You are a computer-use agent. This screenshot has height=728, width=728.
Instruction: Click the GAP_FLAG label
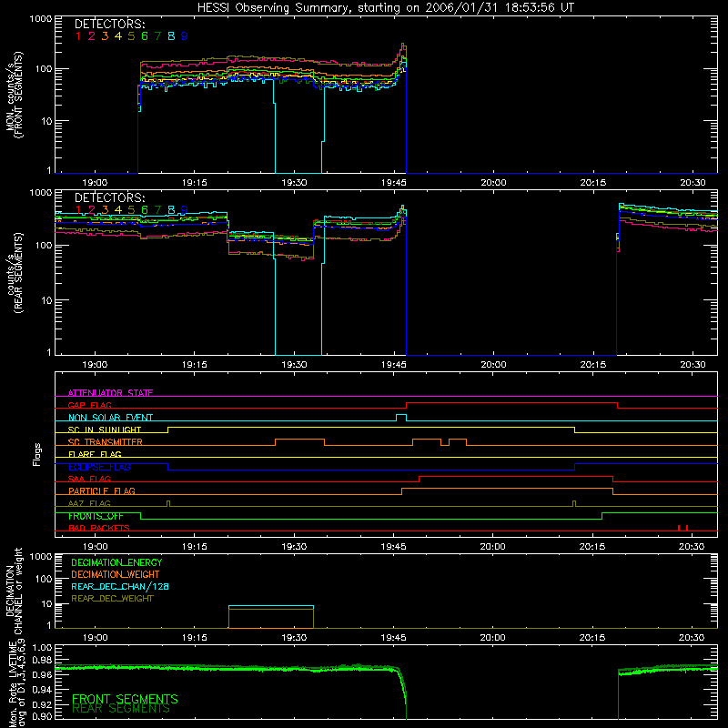coord(89,405)
